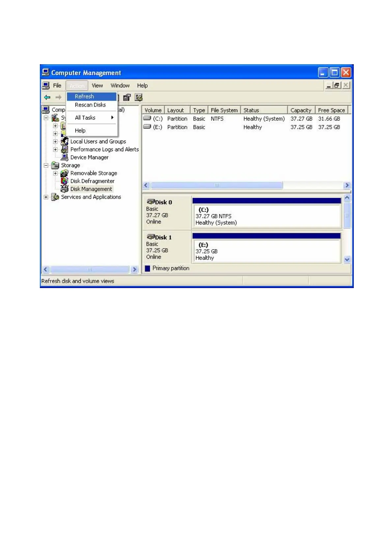
Task: Click the drive icon of volume (C:)
Action: coord(147,118)
